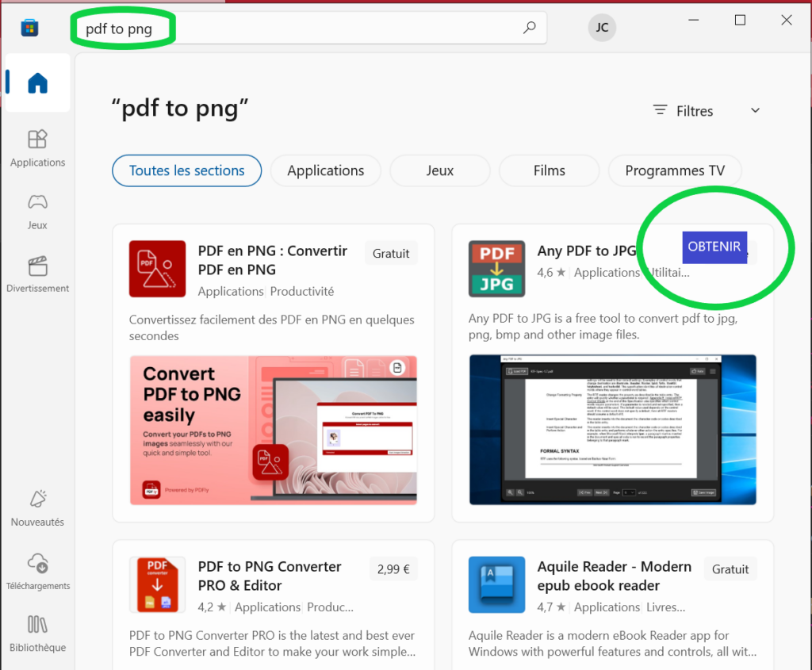Go to Jeux in the sidebar

37,211
